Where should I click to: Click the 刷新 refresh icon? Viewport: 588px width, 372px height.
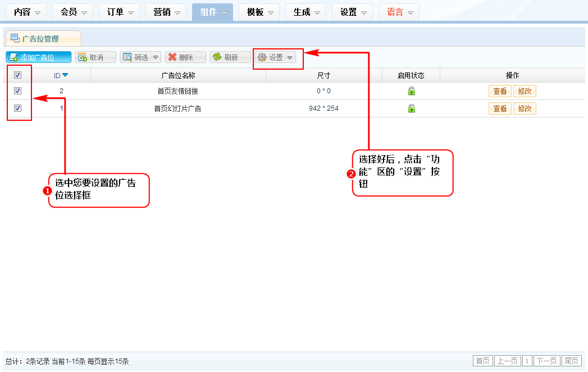[217, 57]
